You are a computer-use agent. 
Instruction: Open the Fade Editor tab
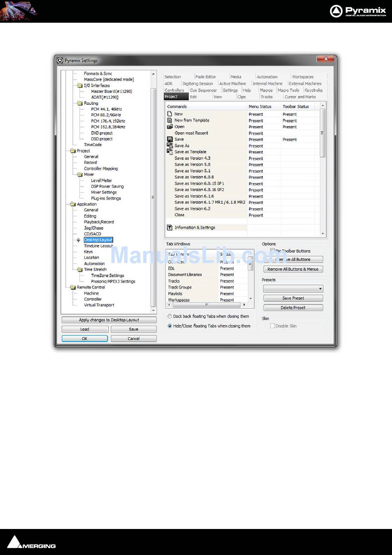[205, 77]
